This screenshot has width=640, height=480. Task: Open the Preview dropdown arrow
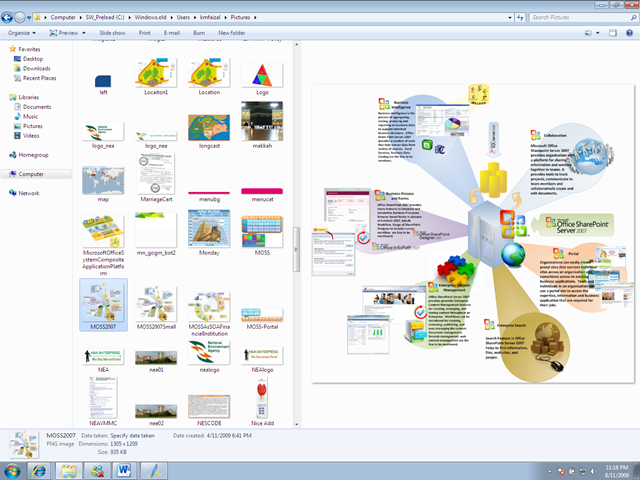84,33
